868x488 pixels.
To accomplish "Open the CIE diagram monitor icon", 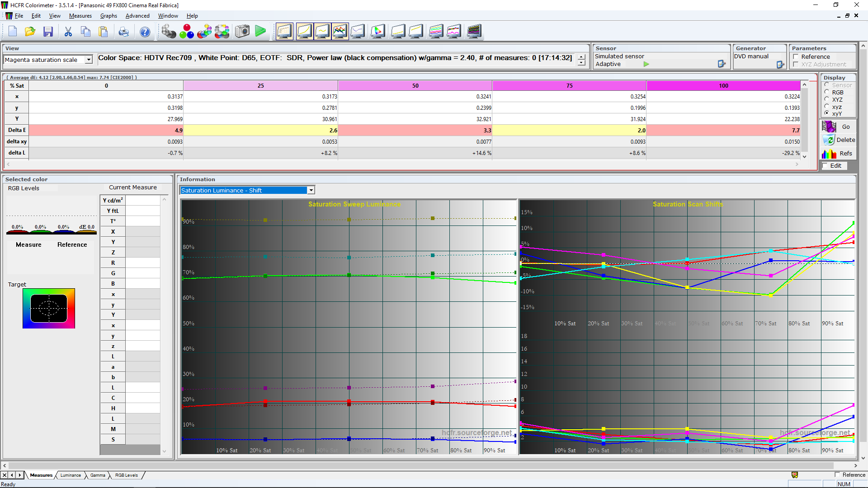I will [378, 31].
